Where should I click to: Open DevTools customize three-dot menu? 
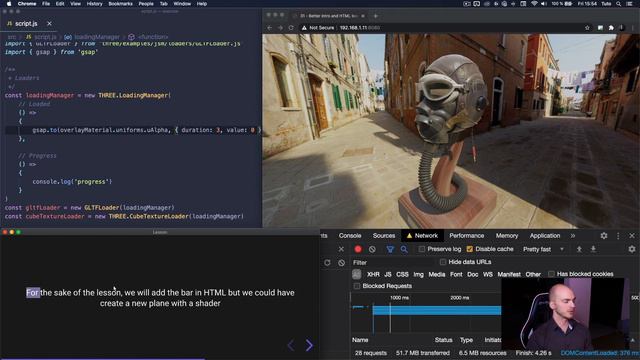coord(618,236)
